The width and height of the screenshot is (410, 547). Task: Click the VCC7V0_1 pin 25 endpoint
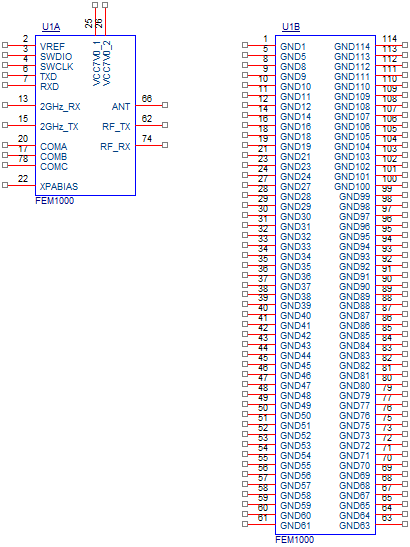click(x=95, y=5)
